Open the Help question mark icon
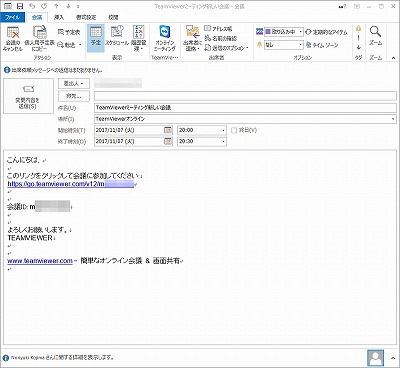This screenshot has height=368, width=400. click(342, 6)
